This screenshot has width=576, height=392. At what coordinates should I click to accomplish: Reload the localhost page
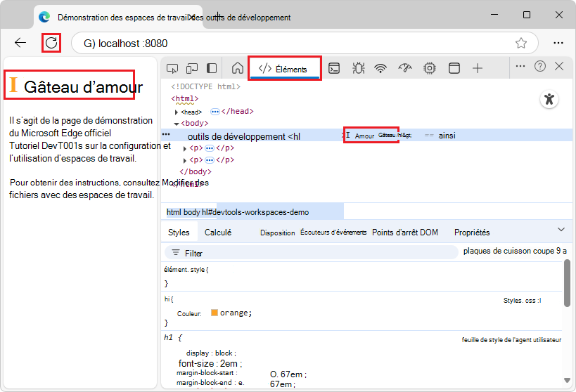(51, 43)
